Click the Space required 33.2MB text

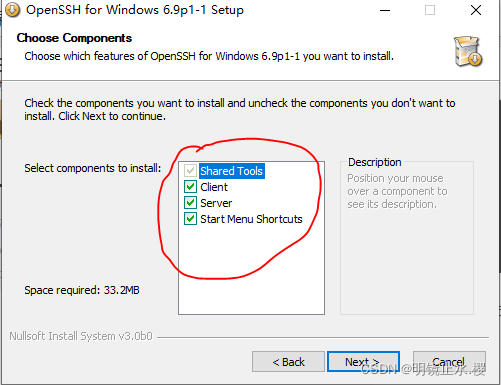point(82,290)
